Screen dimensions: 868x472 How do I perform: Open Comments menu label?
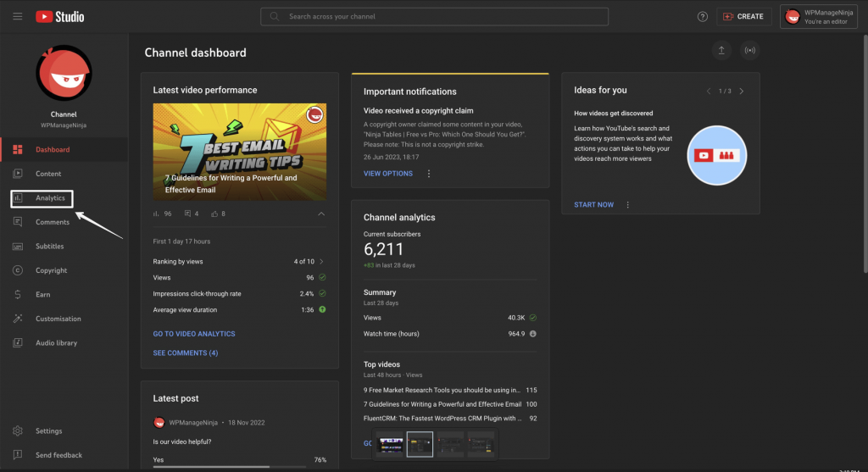click(53, 222)
